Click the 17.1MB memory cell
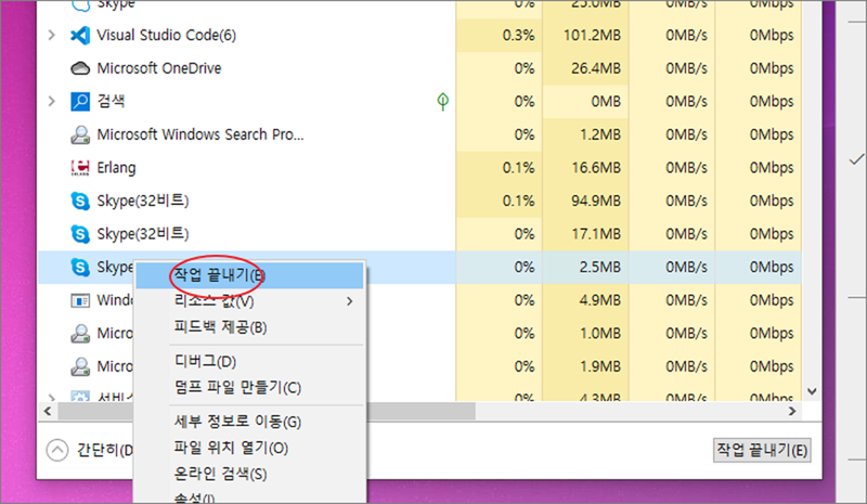Screen dimensions: 867x504 click(585, 234)
